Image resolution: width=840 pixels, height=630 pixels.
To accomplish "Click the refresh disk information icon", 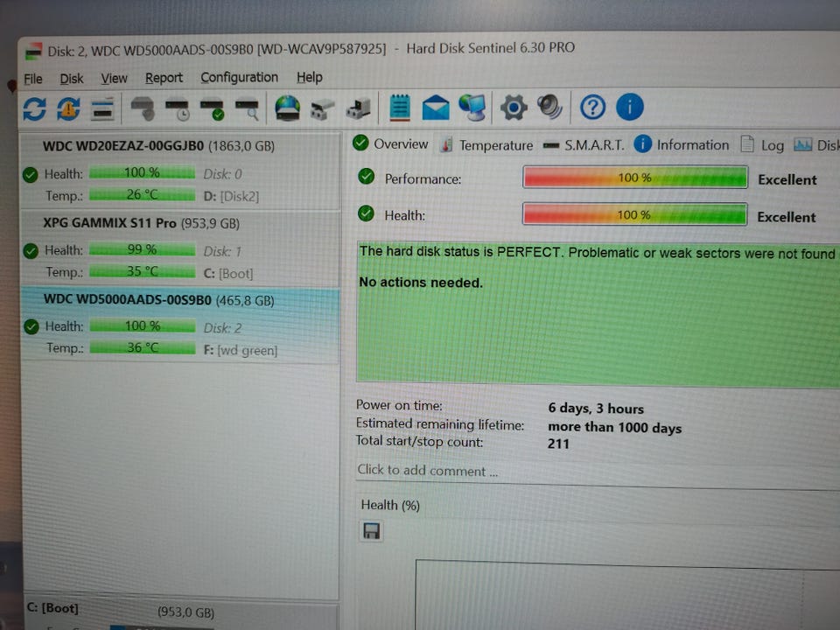I will pos(35,108).
